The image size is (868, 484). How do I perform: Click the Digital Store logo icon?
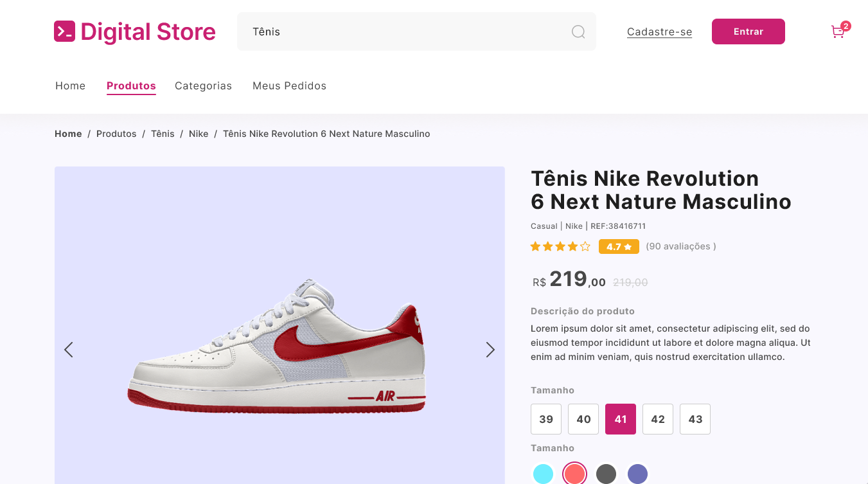(64, 31)
